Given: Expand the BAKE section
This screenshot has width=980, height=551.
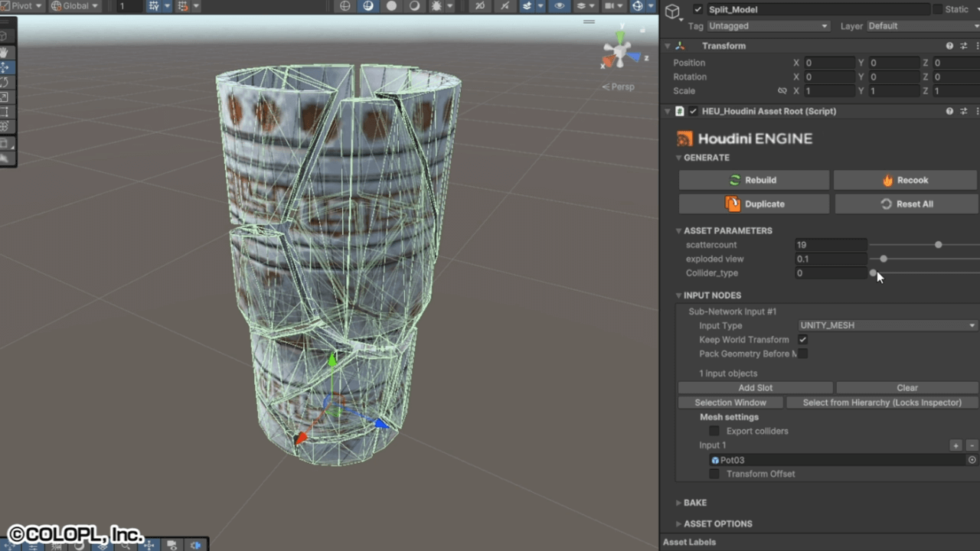Looking at the screenshot, I should (x=678, y=503).
